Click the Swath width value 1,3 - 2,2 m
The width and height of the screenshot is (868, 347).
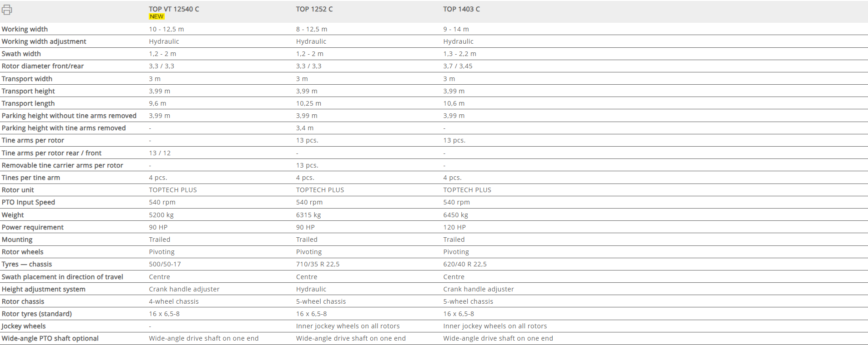(460, 54)
